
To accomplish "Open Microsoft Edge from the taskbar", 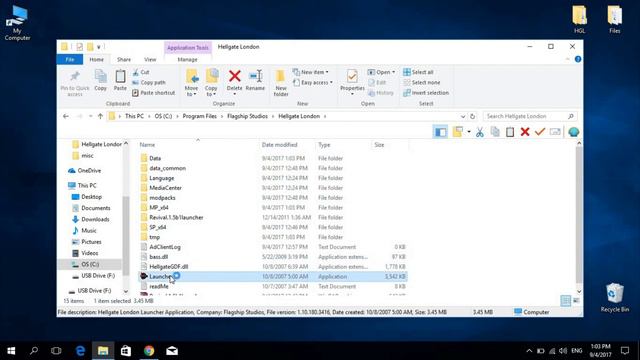I will pyautogui.click(x=80, y=351).
